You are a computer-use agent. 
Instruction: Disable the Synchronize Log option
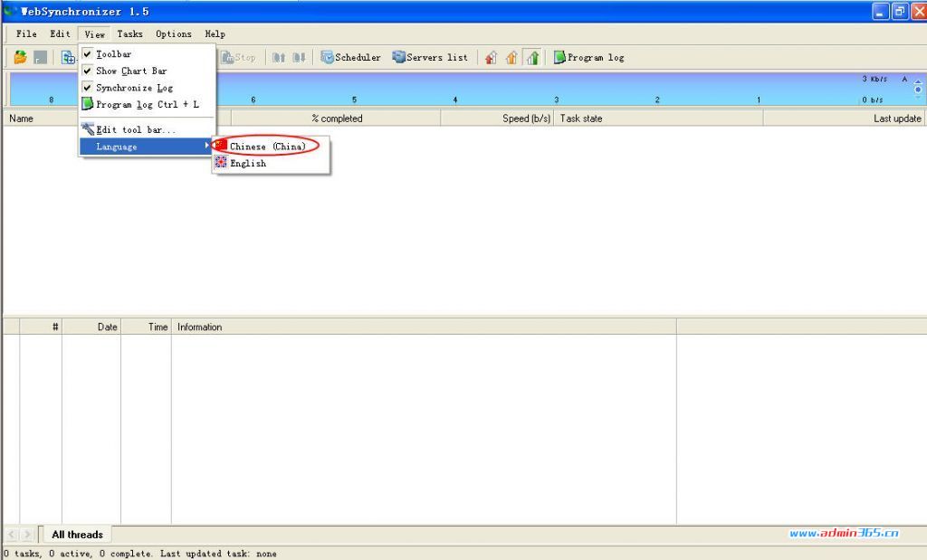(x=148, y=88)
